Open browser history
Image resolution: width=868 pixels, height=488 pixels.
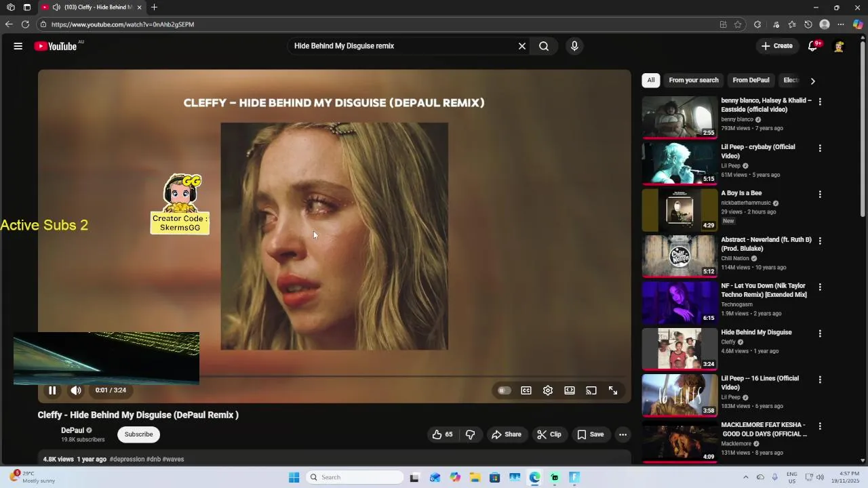tap(808, 24)
